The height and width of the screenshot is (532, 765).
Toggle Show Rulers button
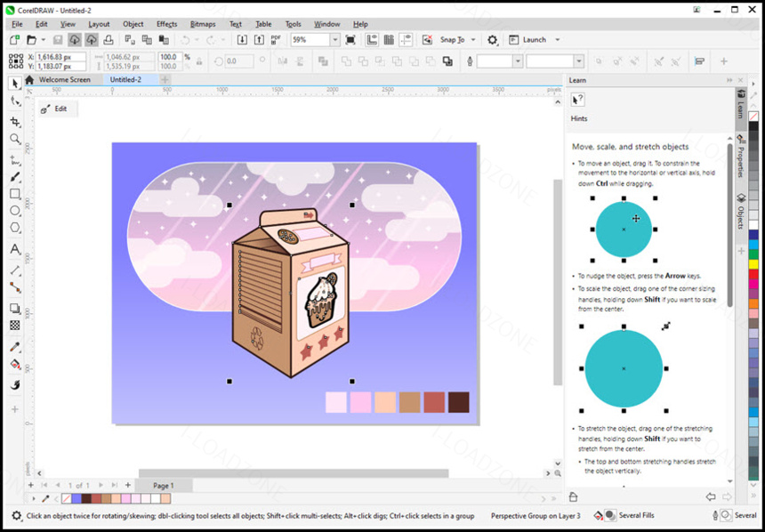(372, 39)
